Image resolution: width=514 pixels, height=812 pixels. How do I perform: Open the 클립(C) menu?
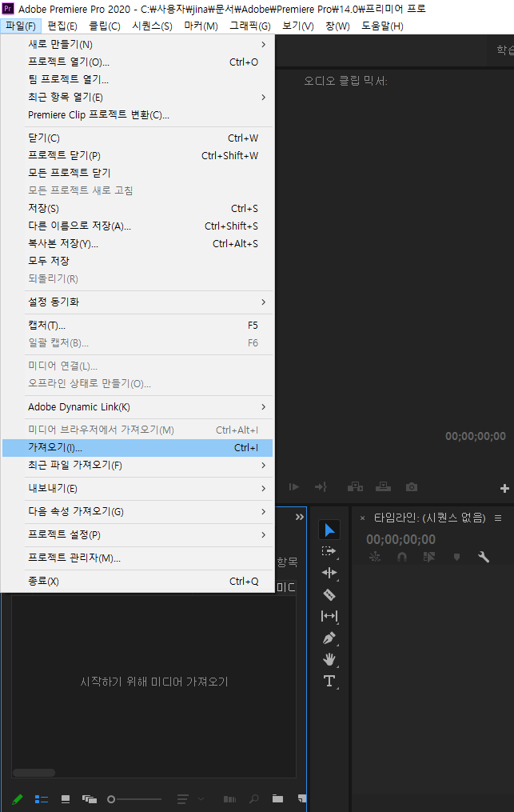105,26
